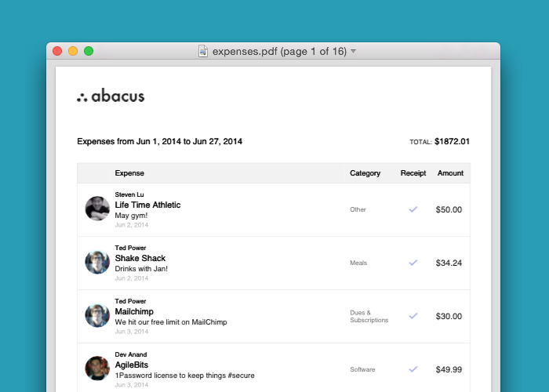Click the Expense column header
This screenshot has width=549, height=392.
coord(129,173)
